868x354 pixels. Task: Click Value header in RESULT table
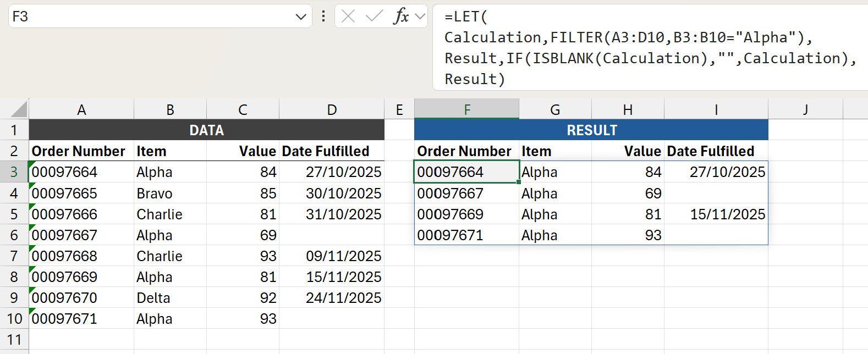click(628, 151)
